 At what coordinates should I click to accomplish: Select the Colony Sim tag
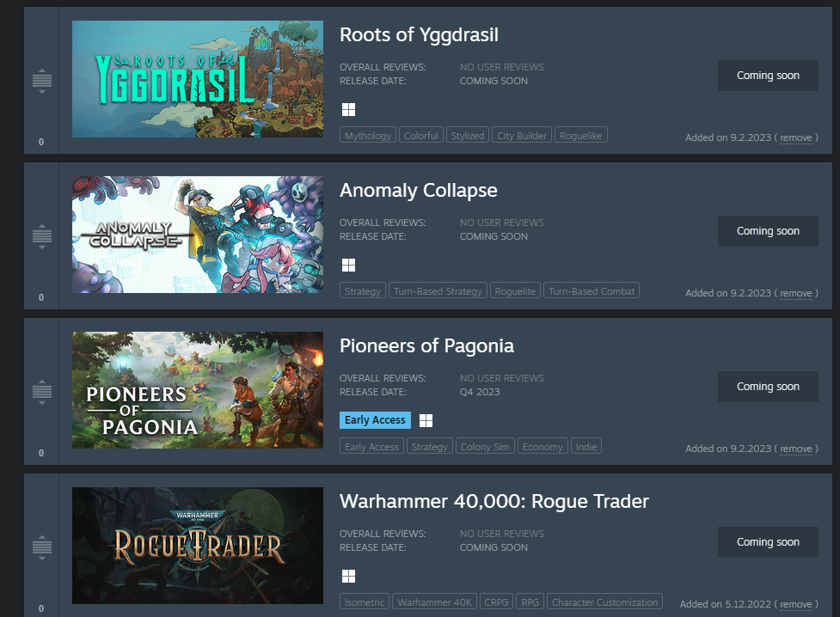coord(485,447)
